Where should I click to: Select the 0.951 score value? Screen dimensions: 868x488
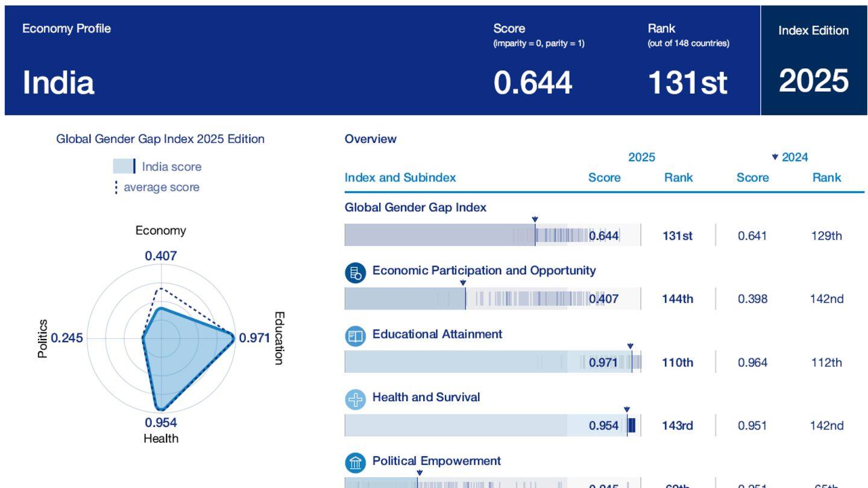(x=752, y=425)
